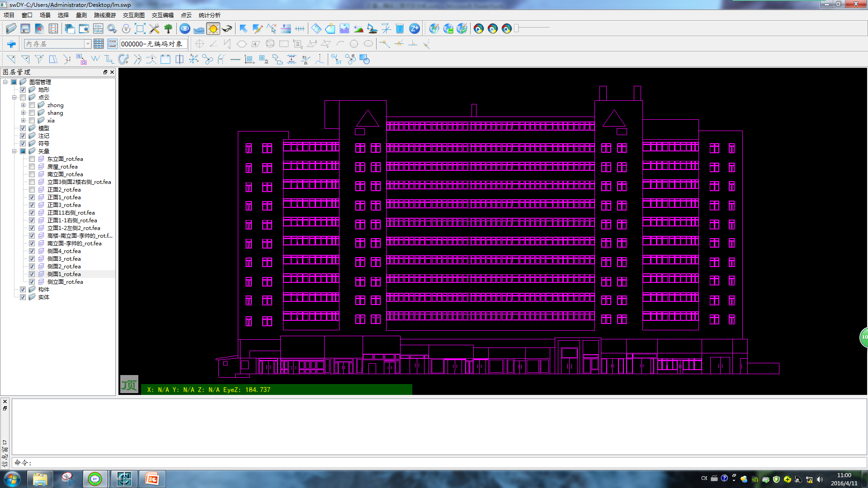Expand the zhong tree node
This screenshot has height=488, width=868.
tap(24, 105)
